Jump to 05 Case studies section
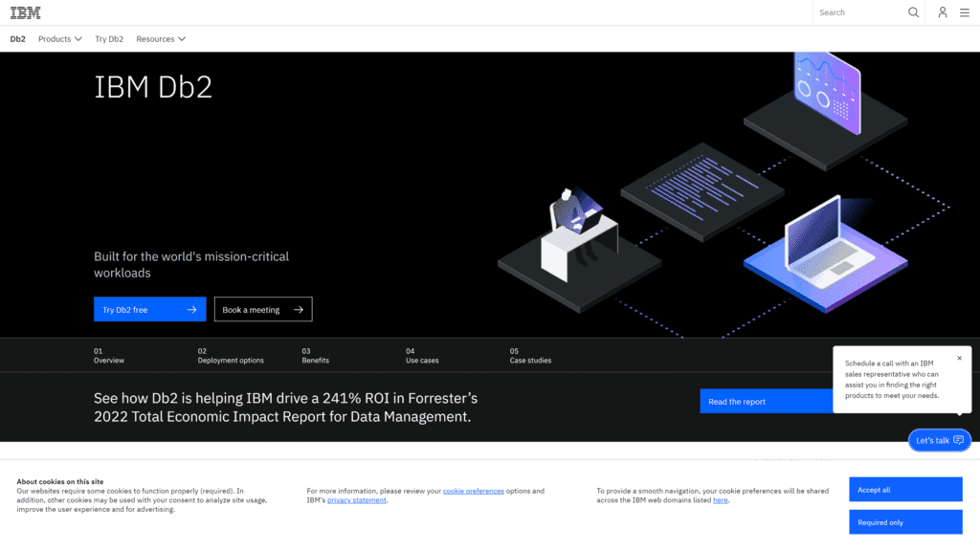The height and width of the screenshot is (551, 980). [530, 356]
